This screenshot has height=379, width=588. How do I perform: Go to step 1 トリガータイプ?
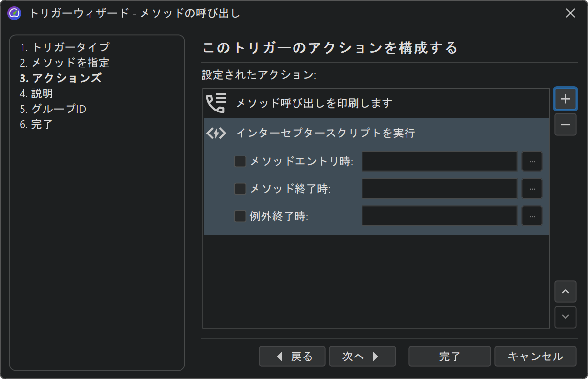tap(65, 47)
